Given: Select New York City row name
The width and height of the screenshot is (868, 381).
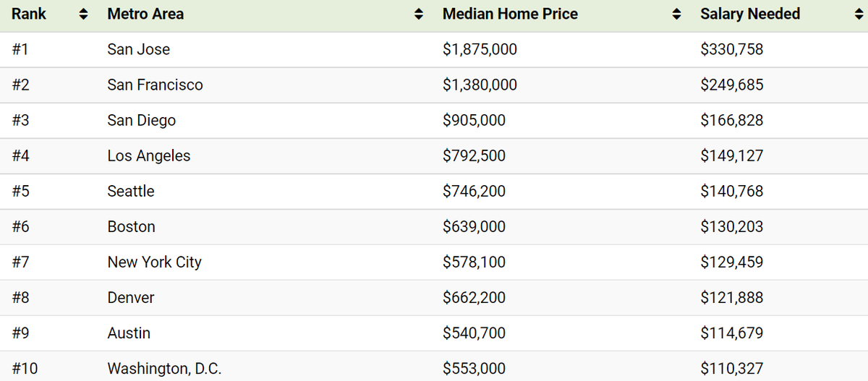Looking at the screenshot, I should [x=154, y=262].
